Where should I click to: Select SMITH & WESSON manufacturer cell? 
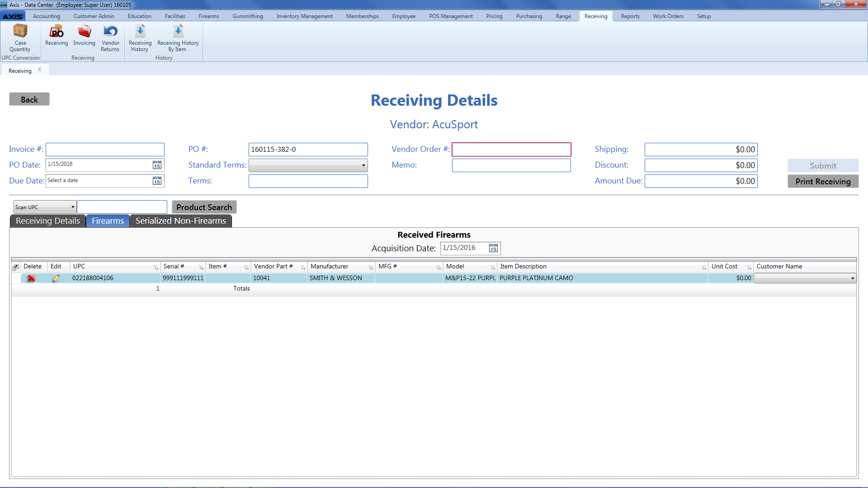(x=341, y=278)
